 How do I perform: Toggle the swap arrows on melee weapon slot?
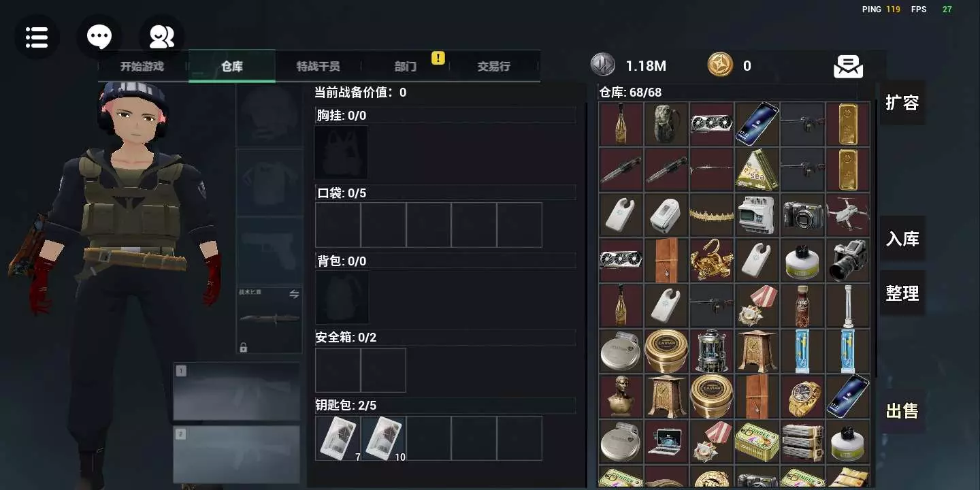(294, 294)
